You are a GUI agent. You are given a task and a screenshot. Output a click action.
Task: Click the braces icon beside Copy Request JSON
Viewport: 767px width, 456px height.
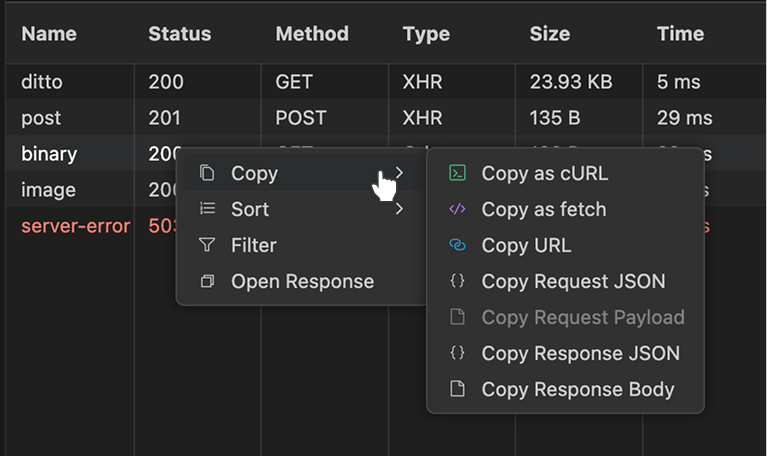point(457,282)
